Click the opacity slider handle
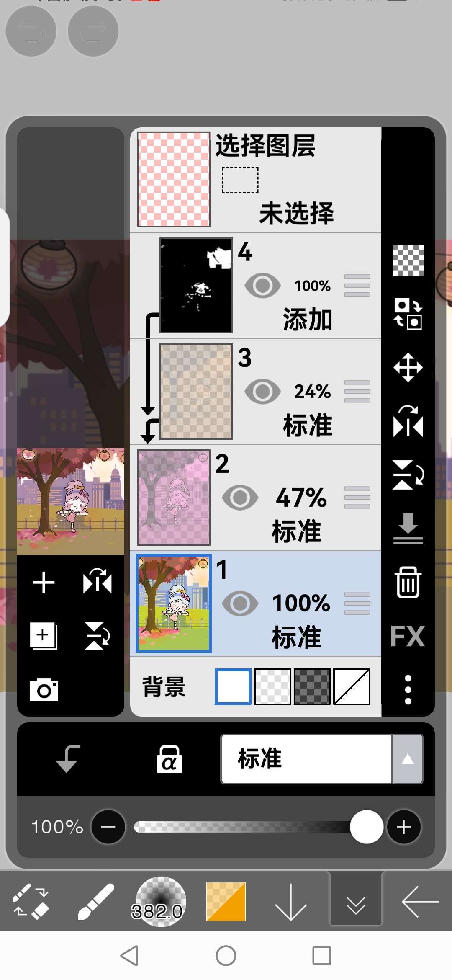 [367, 827]
